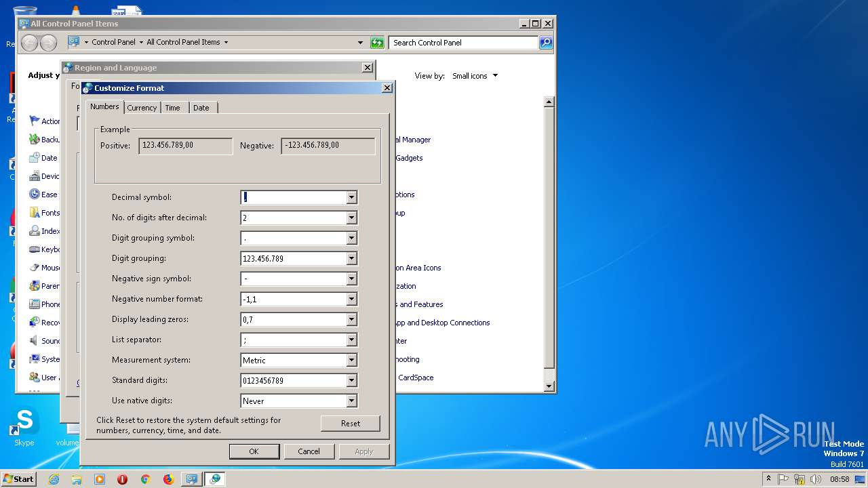The image size is (868, 488).
Task: Open the Parental Controls icon
Action: pos(35,285)
